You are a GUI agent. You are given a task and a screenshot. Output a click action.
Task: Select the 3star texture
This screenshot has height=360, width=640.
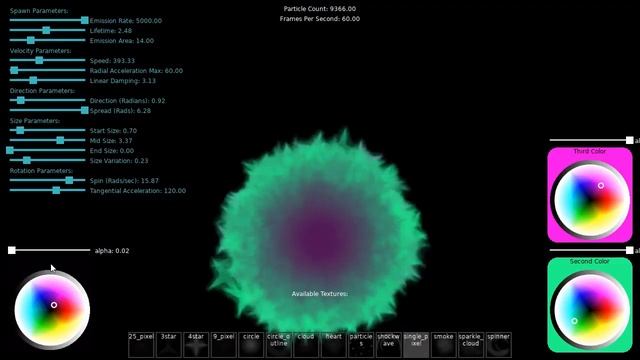[x=169, y=345]
